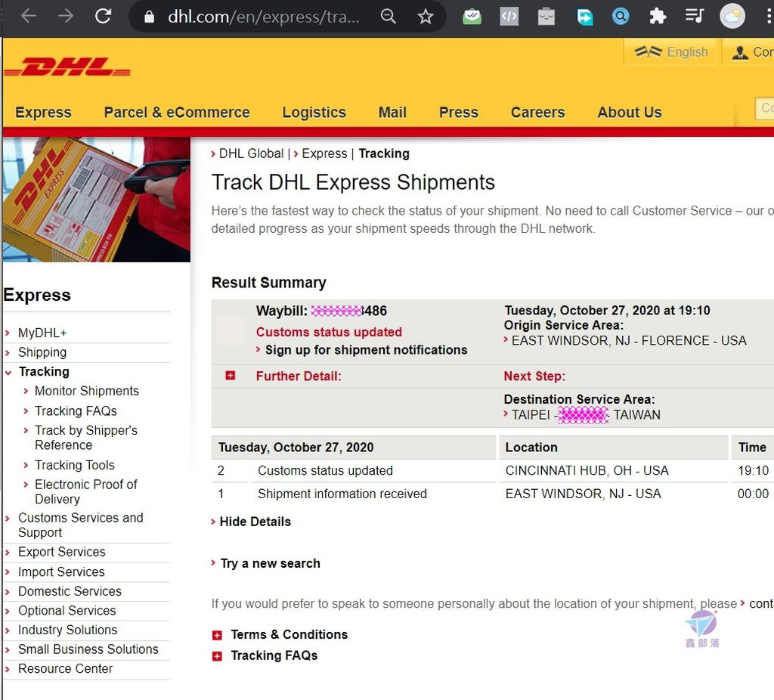
Task: Open Optional Services
Action: 67,610
